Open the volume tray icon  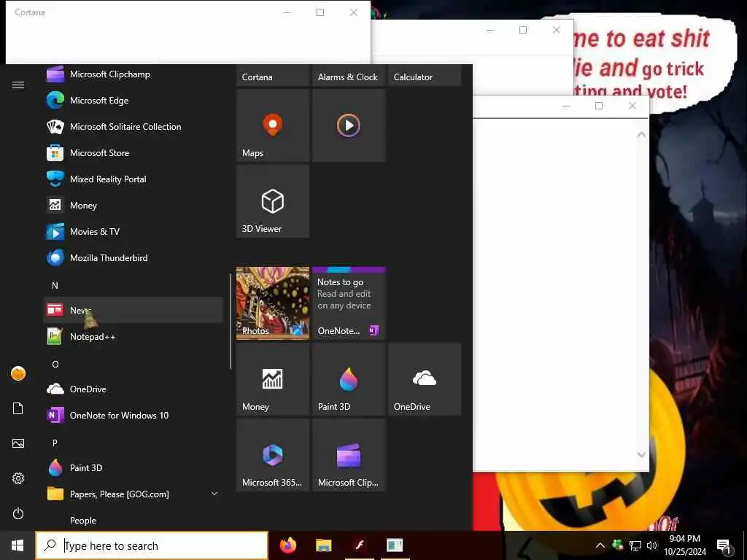pyautogui.click(x=651, y=545)
